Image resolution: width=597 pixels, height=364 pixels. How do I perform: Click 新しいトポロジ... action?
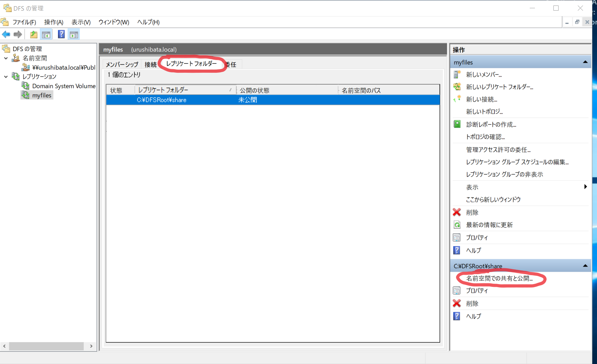[484, 111]
